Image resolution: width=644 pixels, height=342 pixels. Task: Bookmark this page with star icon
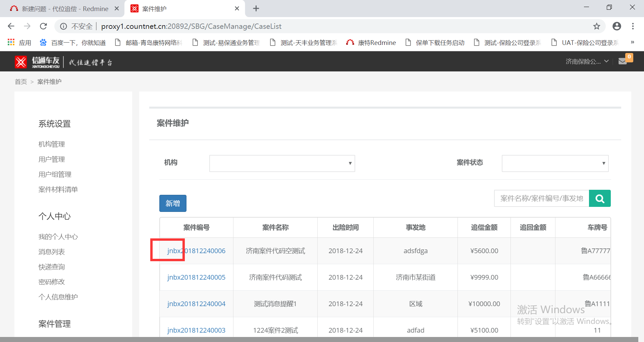[x=596, y=26]
